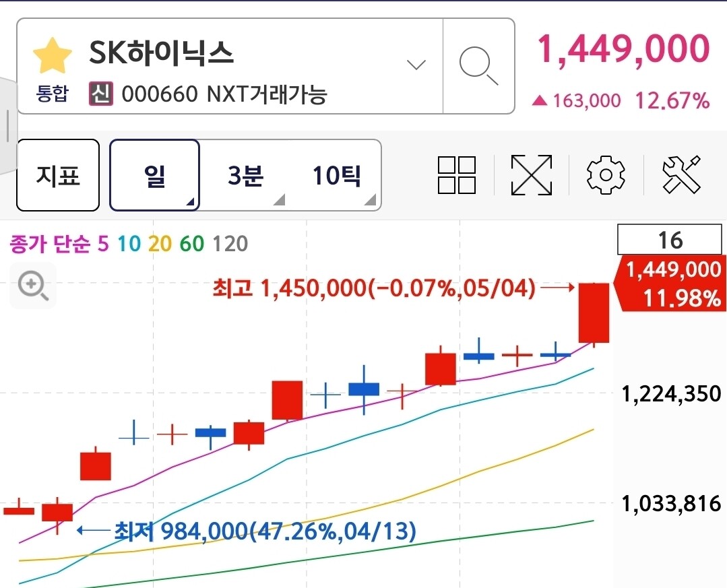The width and height of the screenshot is (727, 588).
Task: Open the 지표 indicators panel
Action: [58, 175]
